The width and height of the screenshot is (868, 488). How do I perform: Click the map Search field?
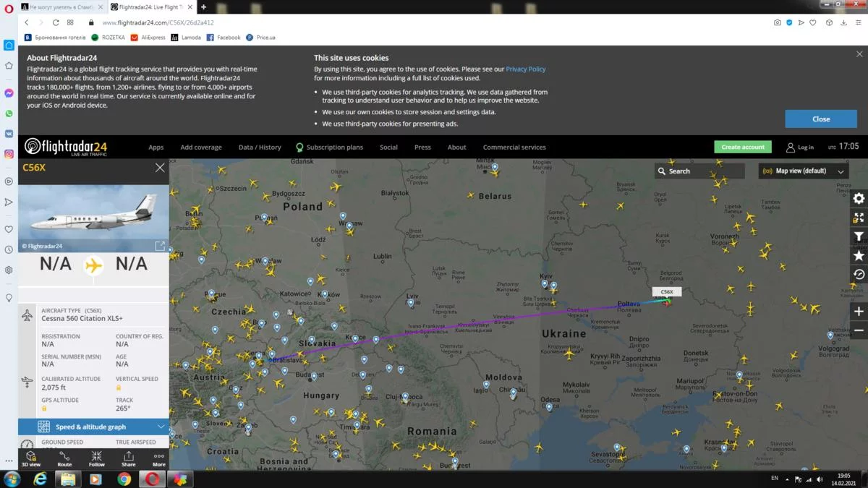coord(699,171)
